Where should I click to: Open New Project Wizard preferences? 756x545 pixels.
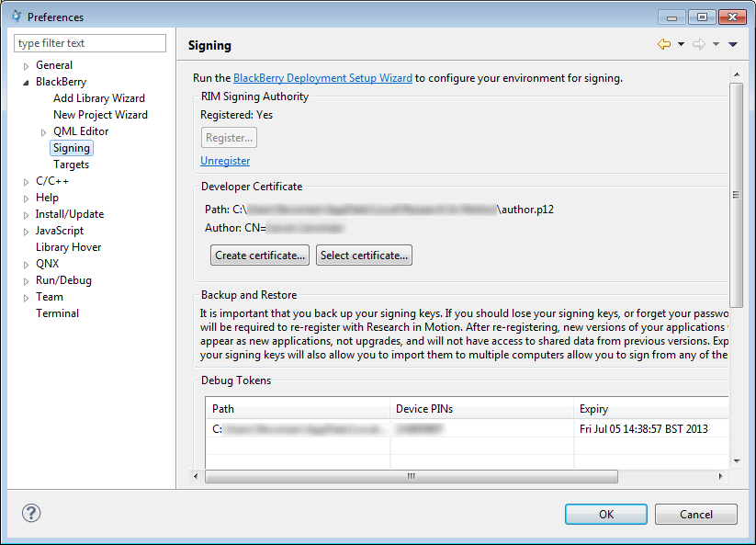point(100,115)
